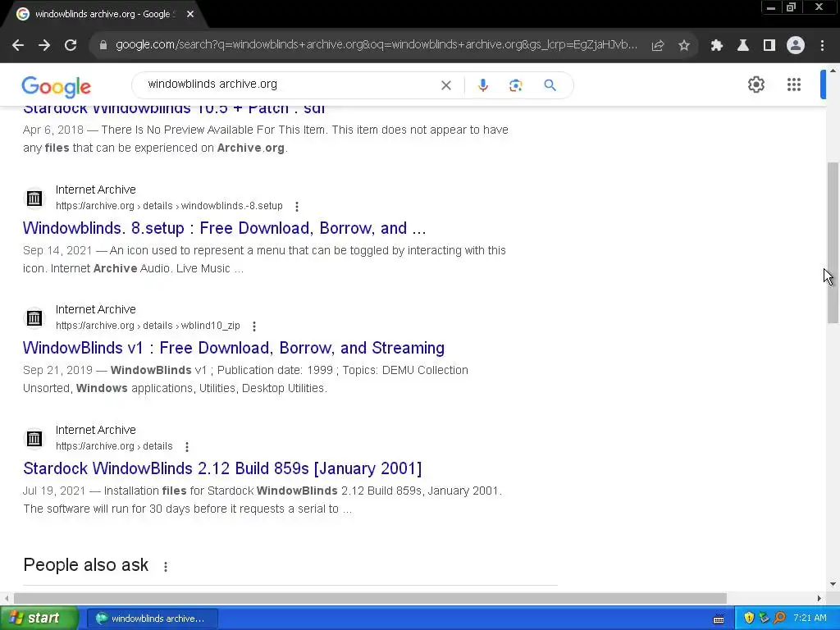The image size is (840, 630).
Task: Click the scroll-up arrow of the page
Action: (x=833, y=71)
